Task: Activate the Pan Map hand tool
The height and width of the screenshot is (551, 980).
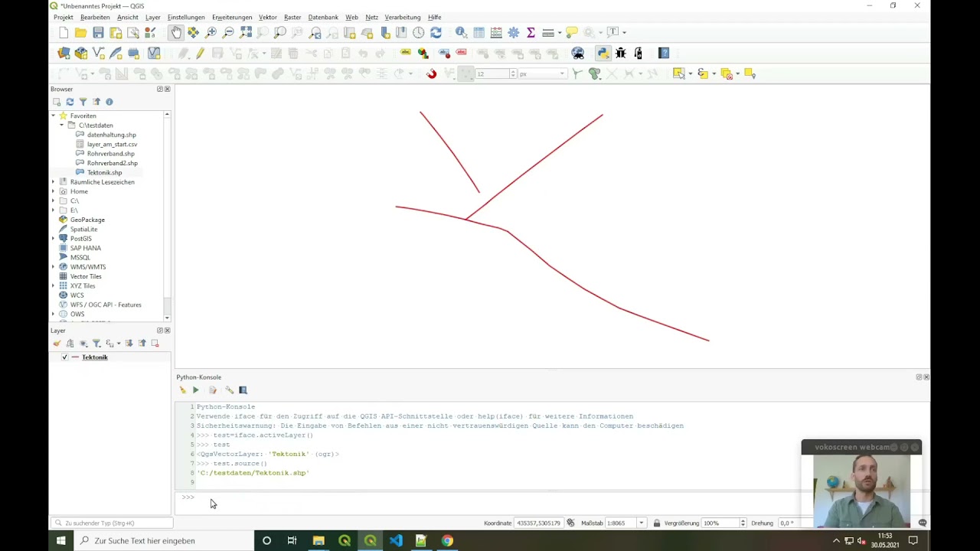Action: click(177, 32)
